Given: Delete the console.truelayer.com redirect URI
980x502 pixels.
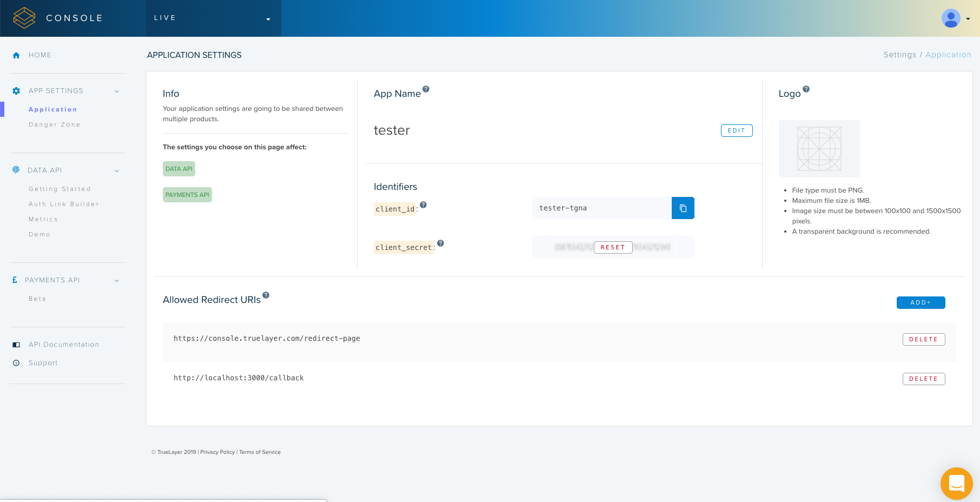Looking at the screenshot, I should pos(924,339).
